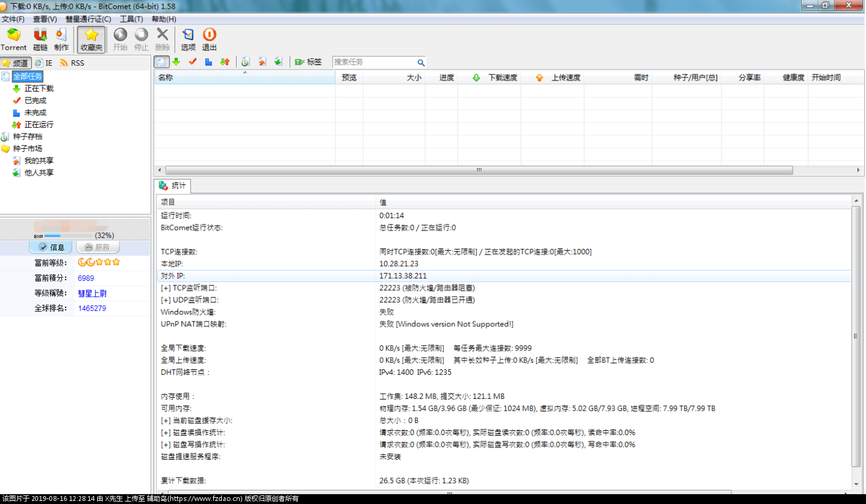
Task: Open the 彗星通行证(C) menu
Action: point(89,19)
